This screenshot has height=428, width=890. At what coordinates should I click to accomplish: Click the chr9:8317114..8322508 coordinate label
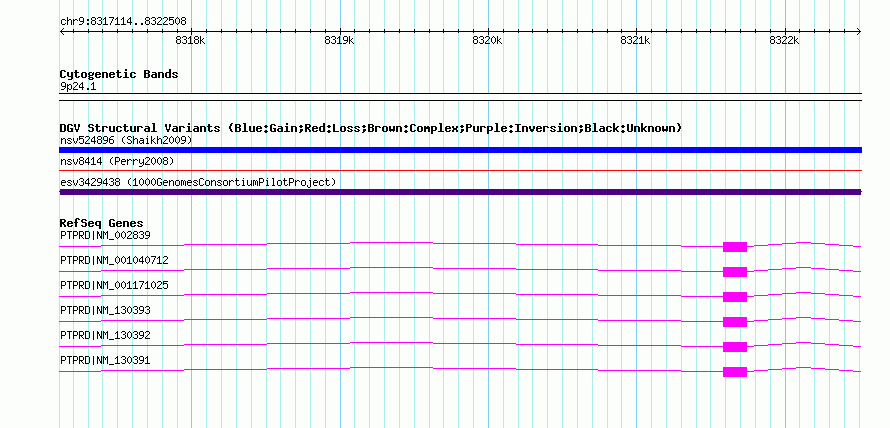123,22
